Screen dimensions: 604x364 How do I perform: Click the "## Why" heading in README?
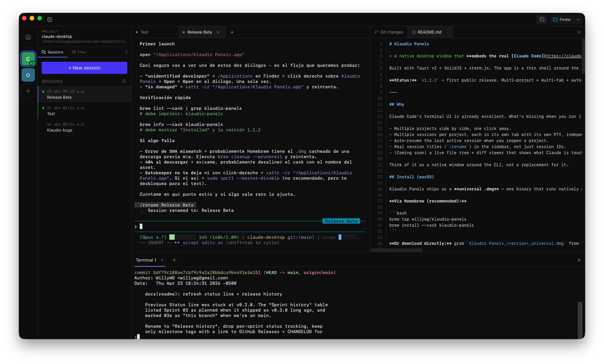coord(397,104)
